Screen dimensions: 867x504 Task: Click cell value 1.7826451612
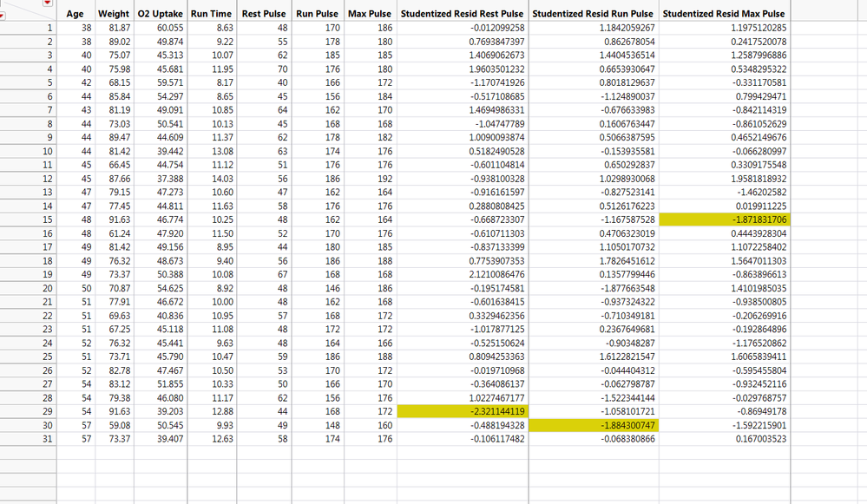(627, 261)
